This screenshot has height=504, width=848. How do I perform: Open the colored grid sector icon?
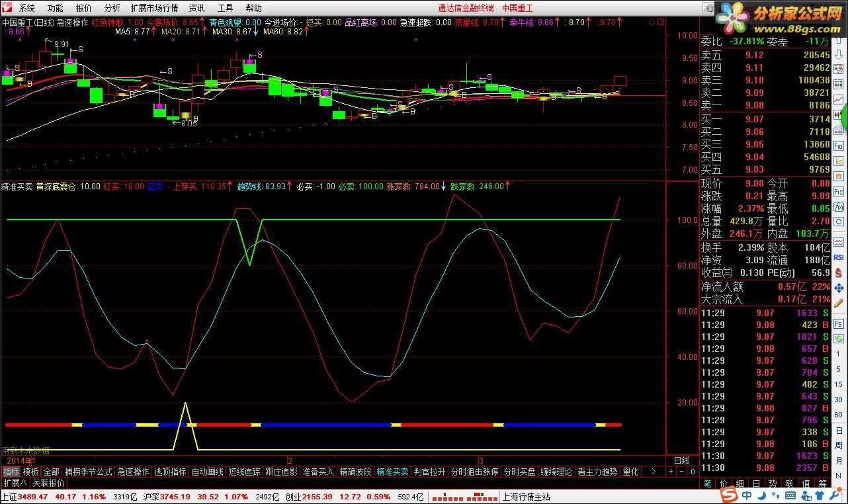(839, 84)
